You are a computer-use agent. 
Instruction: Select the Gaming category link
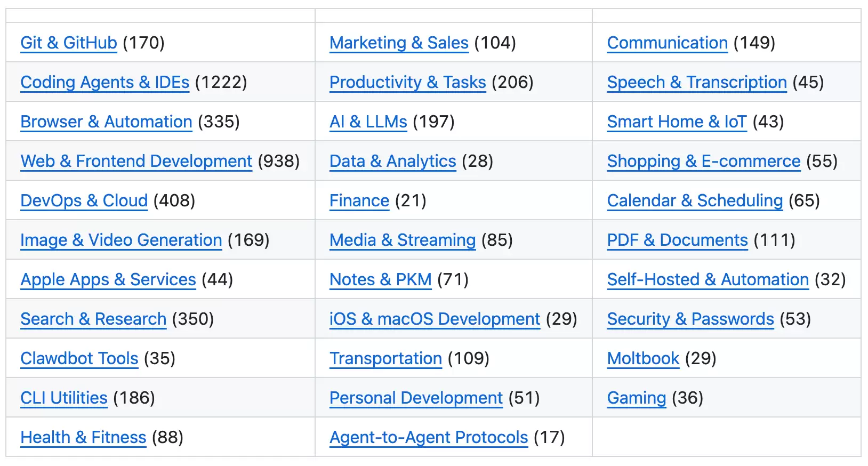coord(637,398)
